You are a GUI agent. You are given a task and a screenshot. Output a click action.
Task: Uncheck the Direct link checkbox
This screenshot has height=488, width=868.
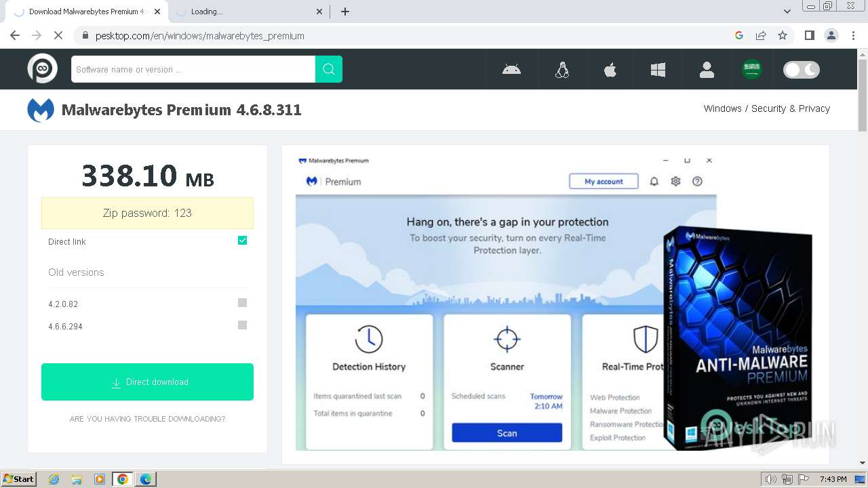[243, 241]
